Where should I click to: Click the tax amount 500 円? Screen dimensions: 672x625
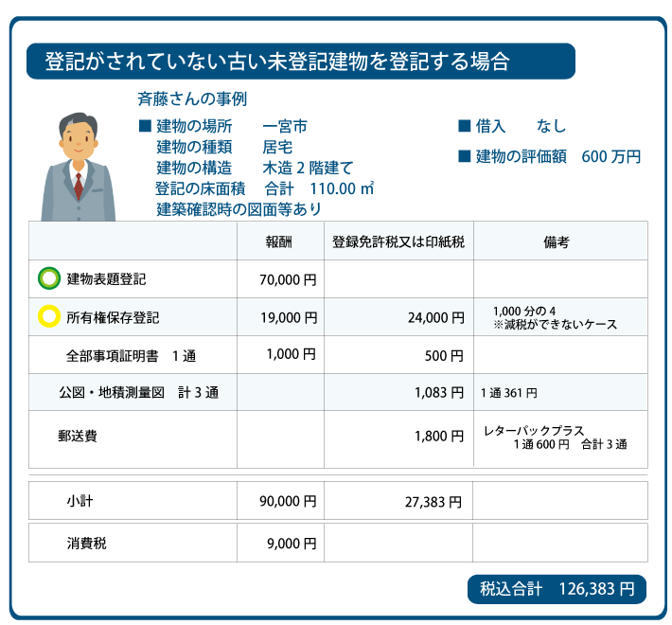(444, 355)
